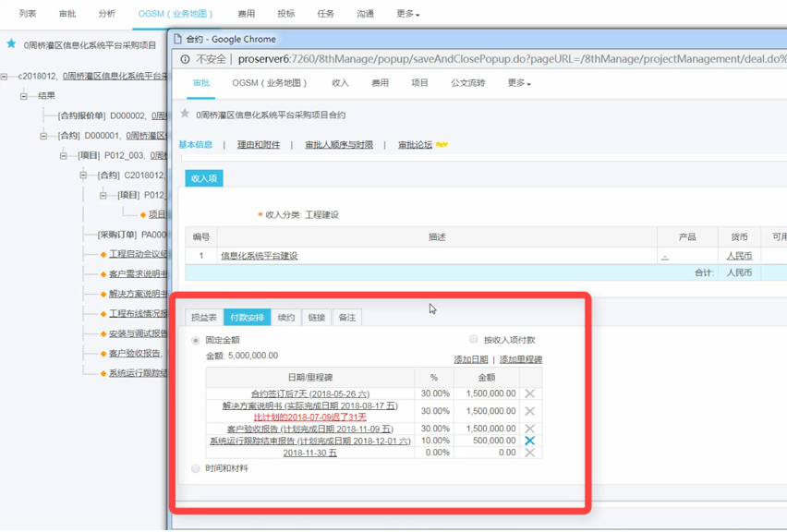Click the site info icon before 不安全
Image resolution: width=787 pixels, height=532 pixels.
pyautogui.click(x=185, y=59)
